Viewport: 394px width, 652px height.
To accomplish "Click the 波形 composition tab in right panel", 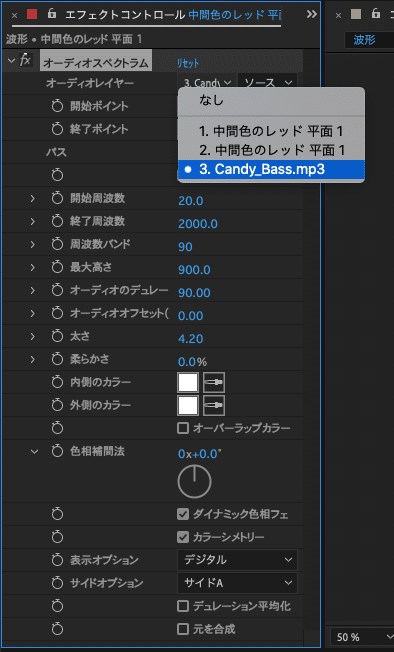I will click(364, 40).
